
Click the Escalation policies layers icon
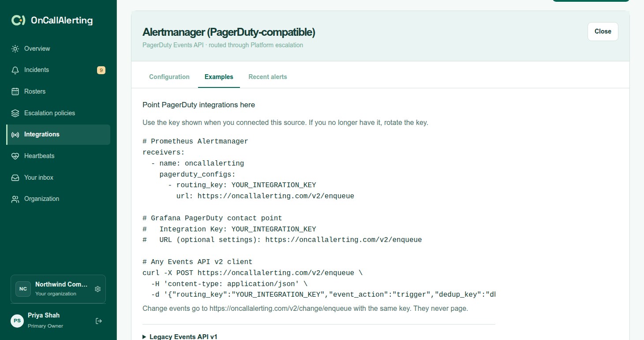[15, 113]
